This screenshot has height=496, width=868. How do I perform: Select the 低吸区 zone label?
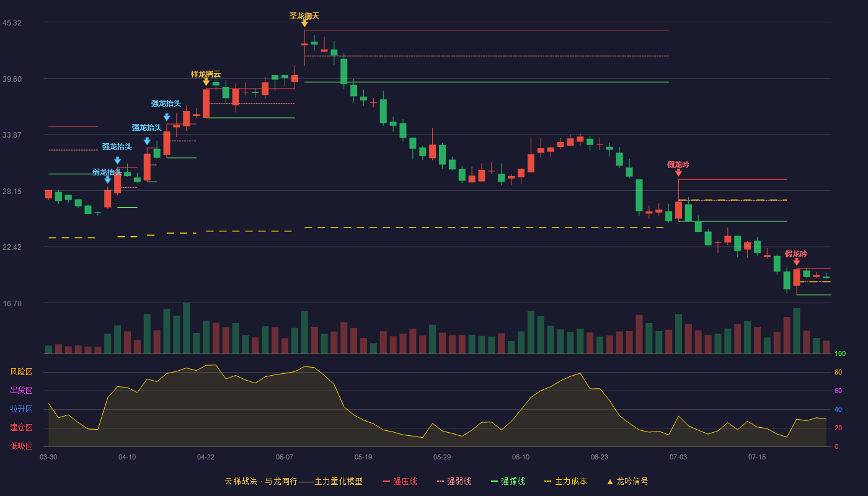(x=21, y=446)
